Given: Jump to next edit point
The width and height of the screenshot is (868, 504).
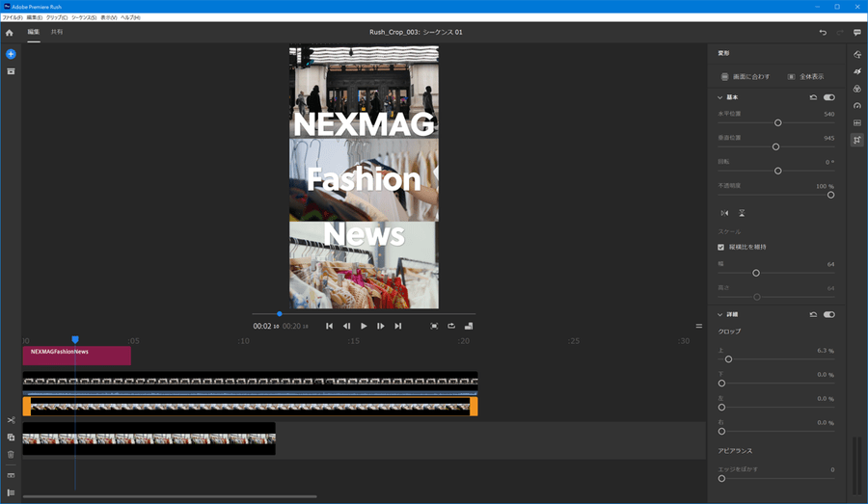Looking at the screenshot, I should pos(398,327).
